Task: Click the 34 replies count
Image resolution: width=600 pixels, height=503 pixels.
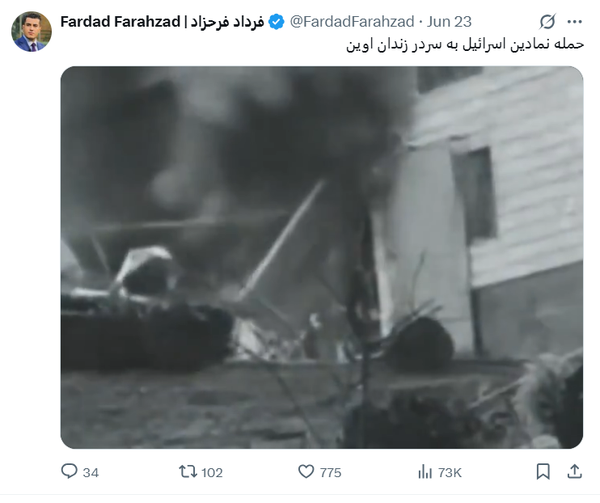Action: point(91,473)
